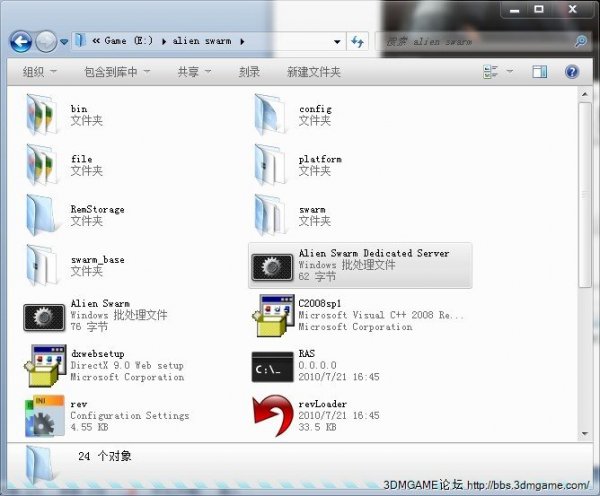Select the platform folder icon
600x496 pixels.
[x=271, y=165]
